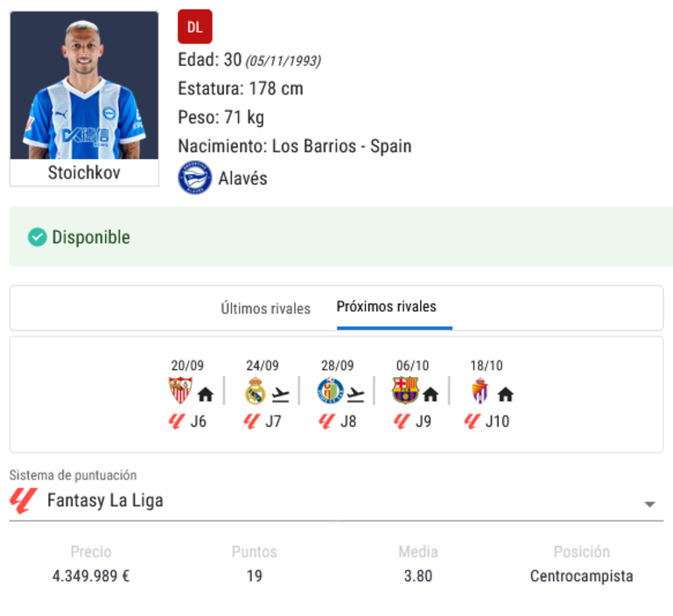This screenshot has width=673, height=616.
Task: Open the Stoichkov player photo
Action: (x=84, y=85)
